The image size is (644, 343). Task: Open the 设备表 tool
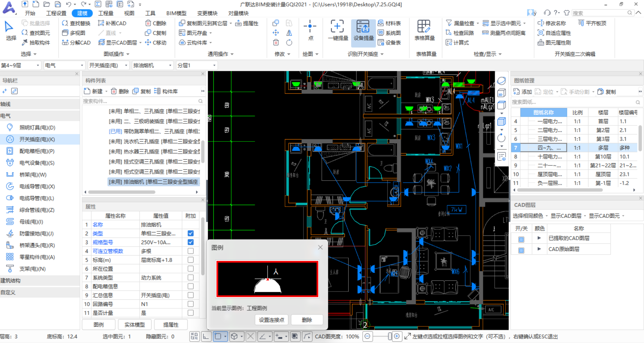click(389, 43)
